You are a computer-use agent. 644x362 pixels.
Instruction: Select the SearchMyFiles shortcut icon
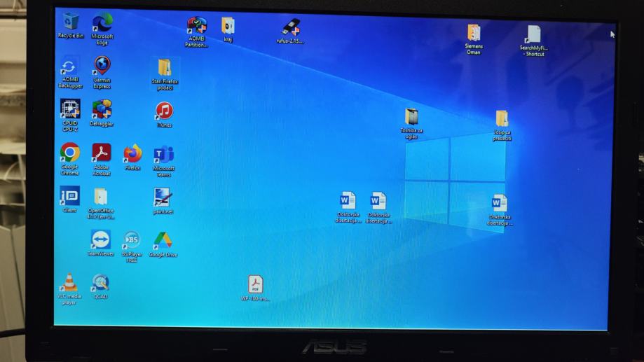(x=534, y=41)
